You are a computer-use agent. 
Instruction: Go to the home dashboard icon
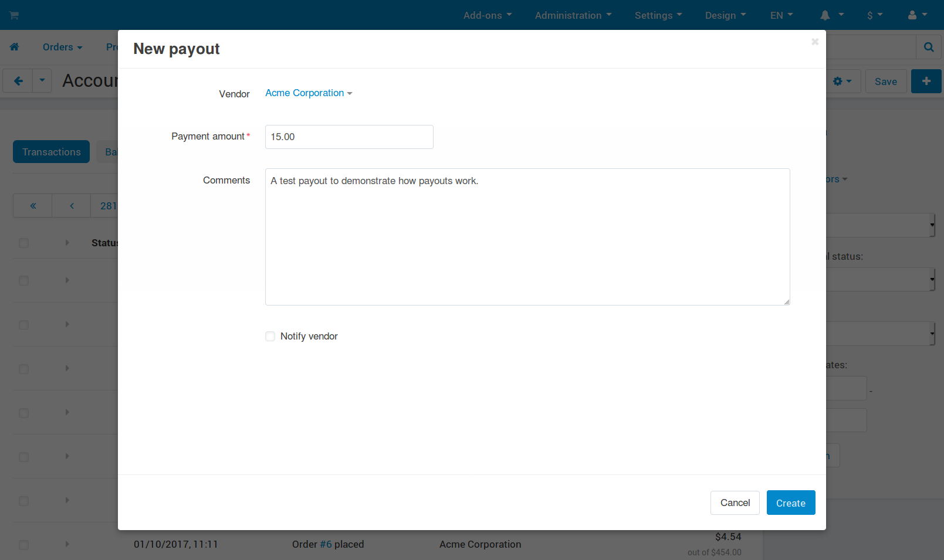(x=14, y=47)
